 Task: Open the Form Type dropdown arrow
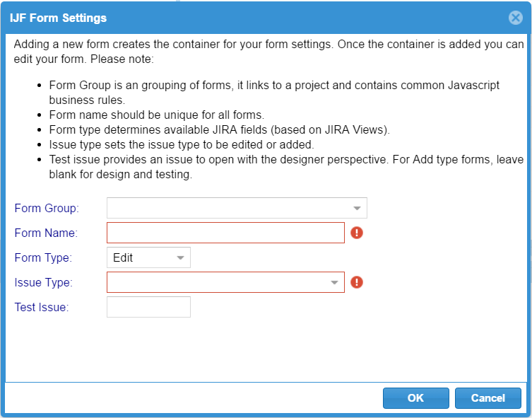180,257
